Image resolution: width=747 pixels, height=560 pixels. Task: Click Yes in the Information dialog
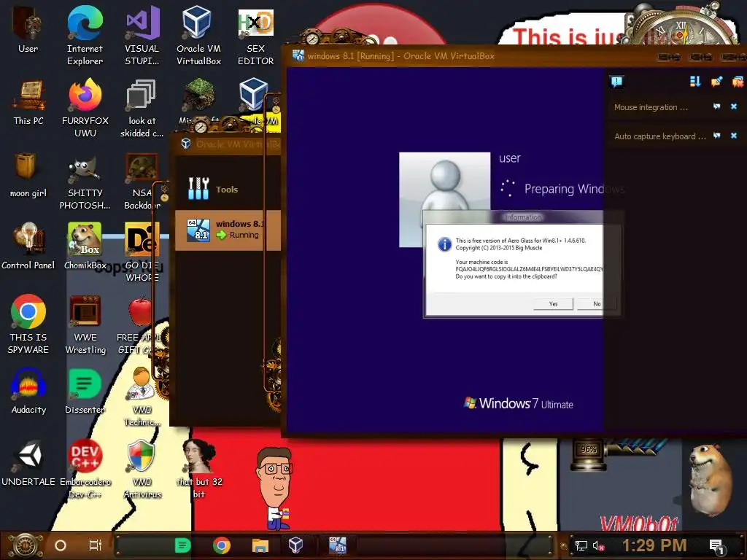tap(553, 304)
